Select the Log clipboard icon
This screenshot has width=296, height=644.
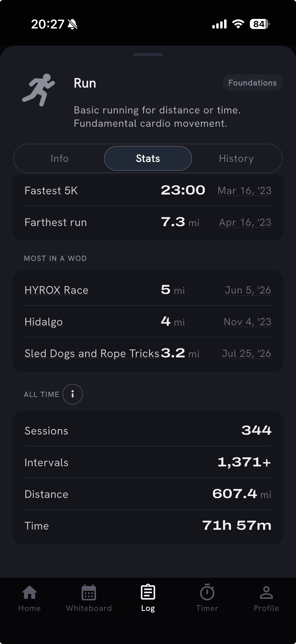click(148, 592)
